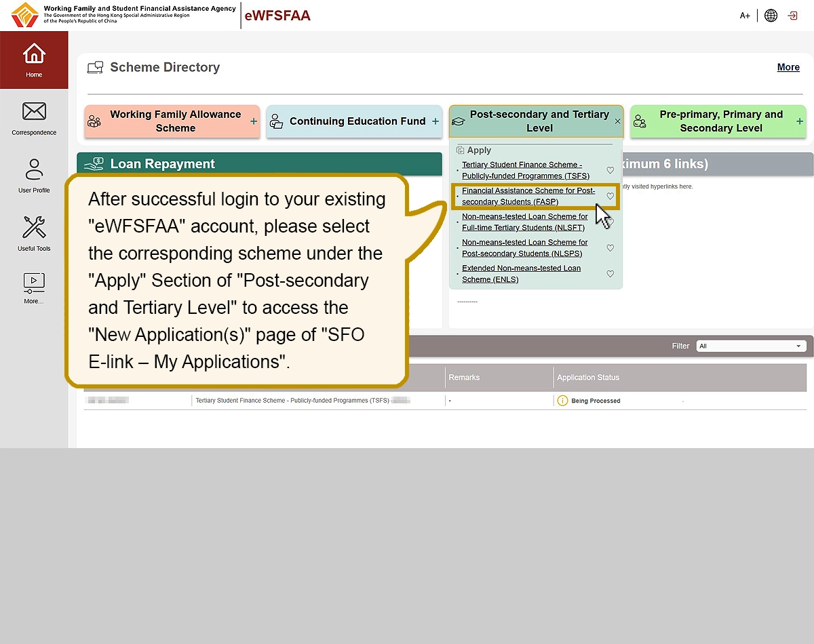
Task: Favourite the TSFS scheme heart
Action: [610, 170]
